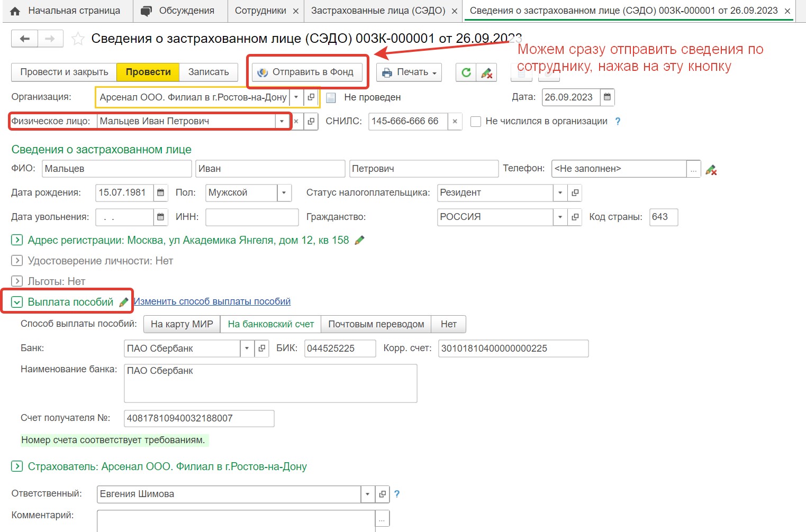Open the Организация dropdown arrow
Viewport: 806px width, 532px height.
(x=296, y=97)
